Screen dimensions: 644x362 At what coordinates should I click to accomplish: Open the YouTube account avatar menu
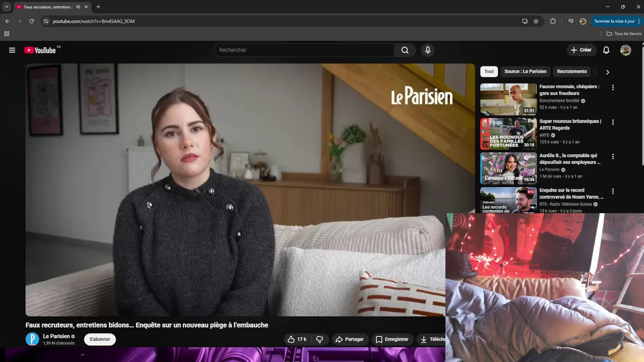[x=626, y=50]
